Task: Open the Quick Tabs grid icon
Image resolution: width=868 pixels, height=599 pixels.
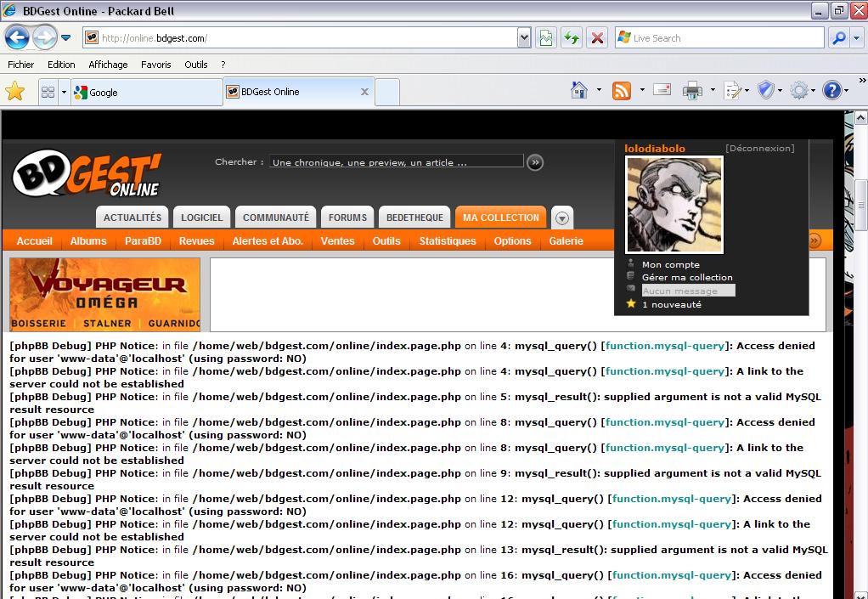Action: [x=48, y=92]
